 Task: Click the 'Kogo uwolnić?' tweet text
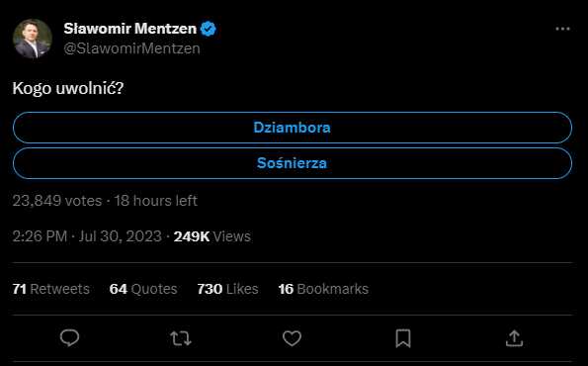click(x=68, y=89)
